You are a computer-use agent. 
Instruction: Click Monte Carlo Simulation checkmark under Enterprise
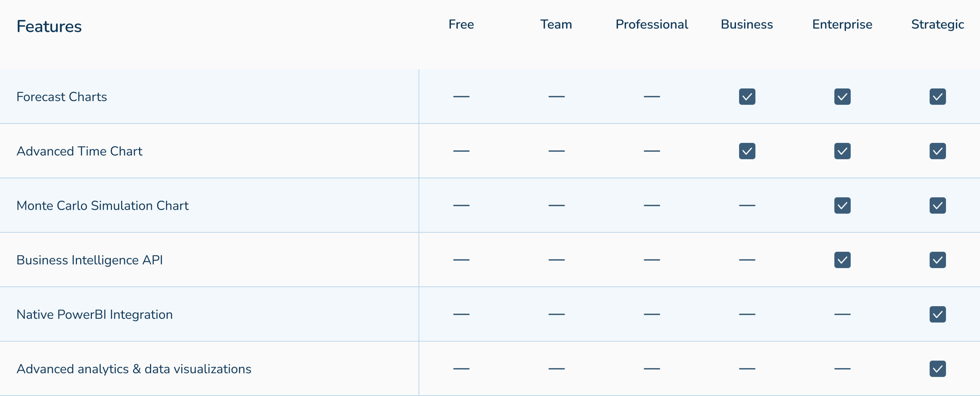point(842,205)
